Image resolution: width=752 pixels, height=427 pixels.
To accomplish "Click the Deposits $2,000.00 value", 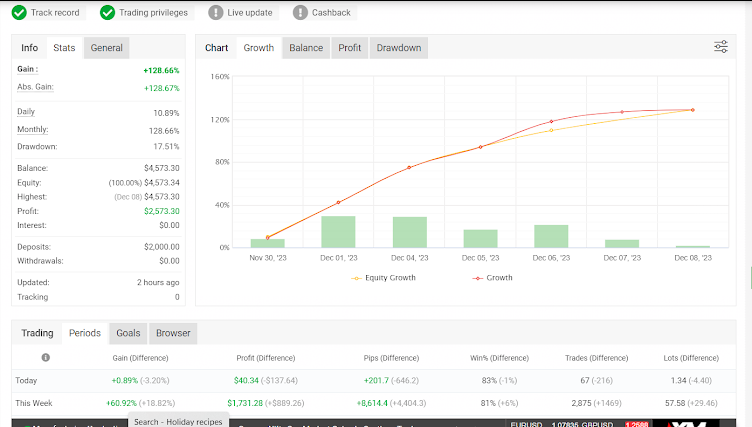I will click(x=162, y=247).
